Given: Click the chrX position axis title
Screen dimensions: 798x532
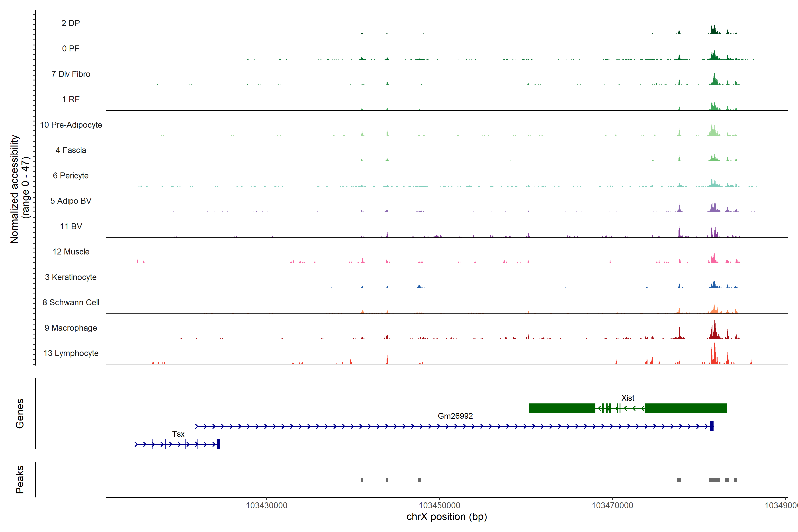Looking at the screenshot, I should 446,517.
